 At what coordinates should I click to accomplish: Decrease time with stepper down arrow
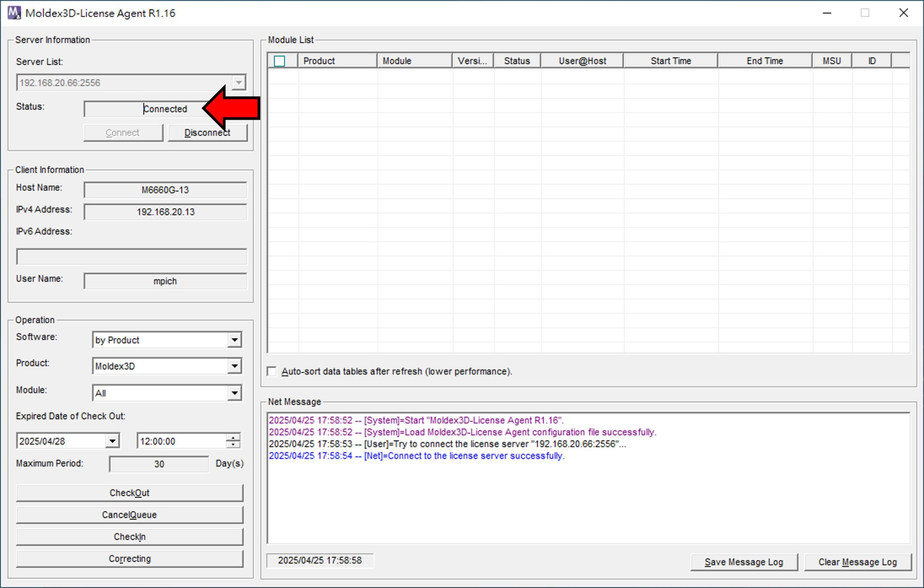click(x=233, y=444)
